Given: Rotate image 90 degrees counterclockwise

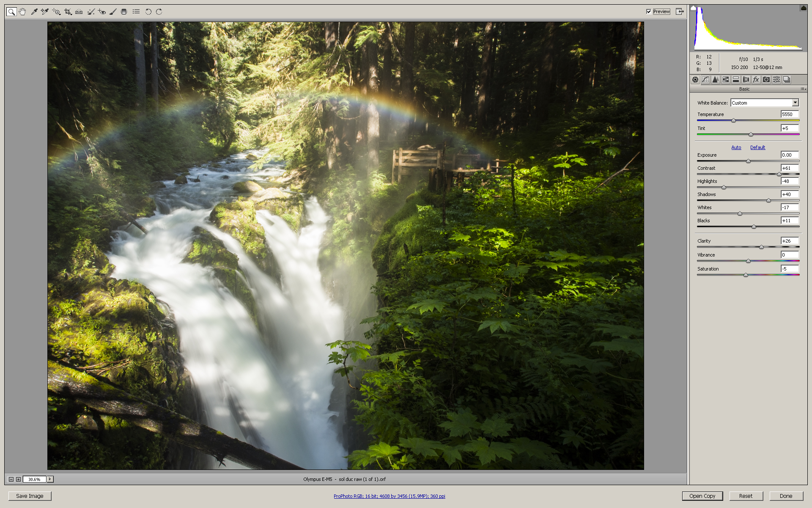Looking at the screenshot, I should tap(148, 12).
